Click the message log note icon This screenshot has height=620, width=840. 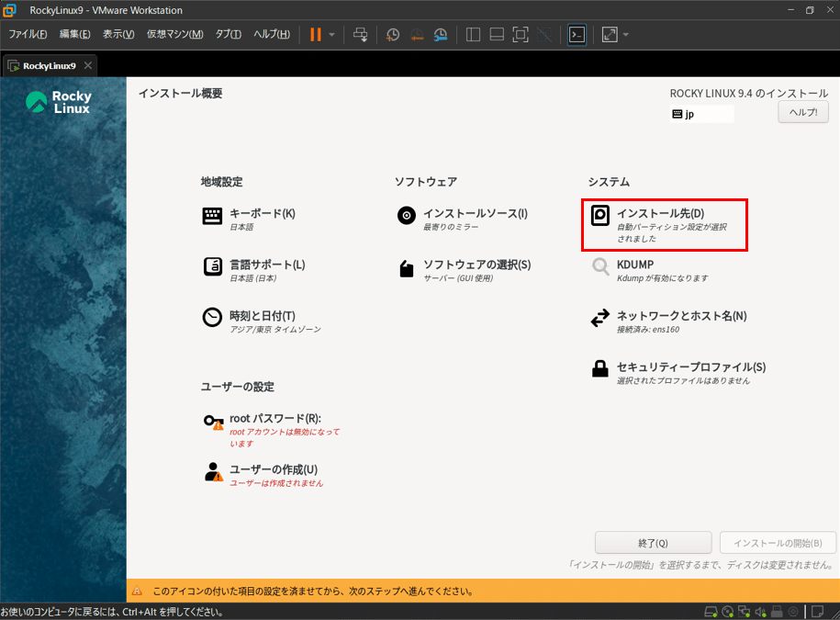tap(817, 612)
